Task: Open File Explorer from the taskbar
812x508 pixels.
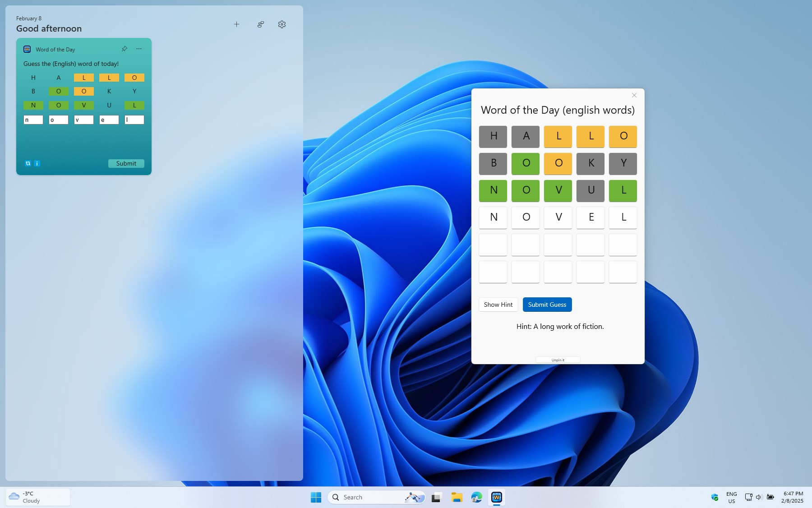Action: 457,497
